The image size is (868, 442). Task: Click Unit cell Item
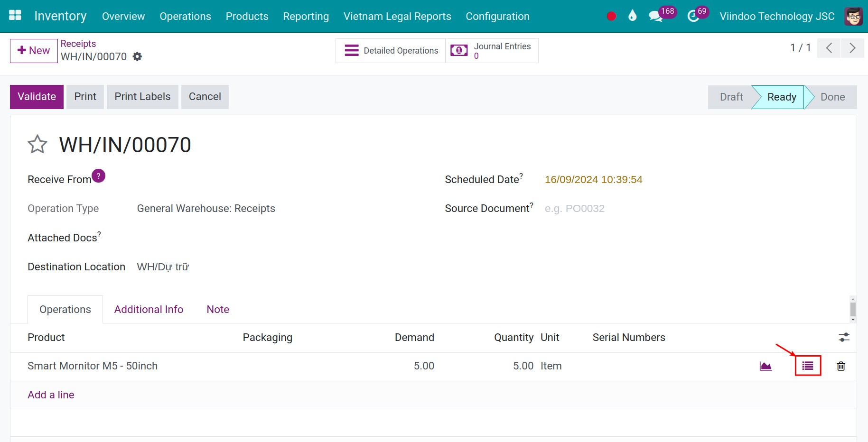pos(551,366)
